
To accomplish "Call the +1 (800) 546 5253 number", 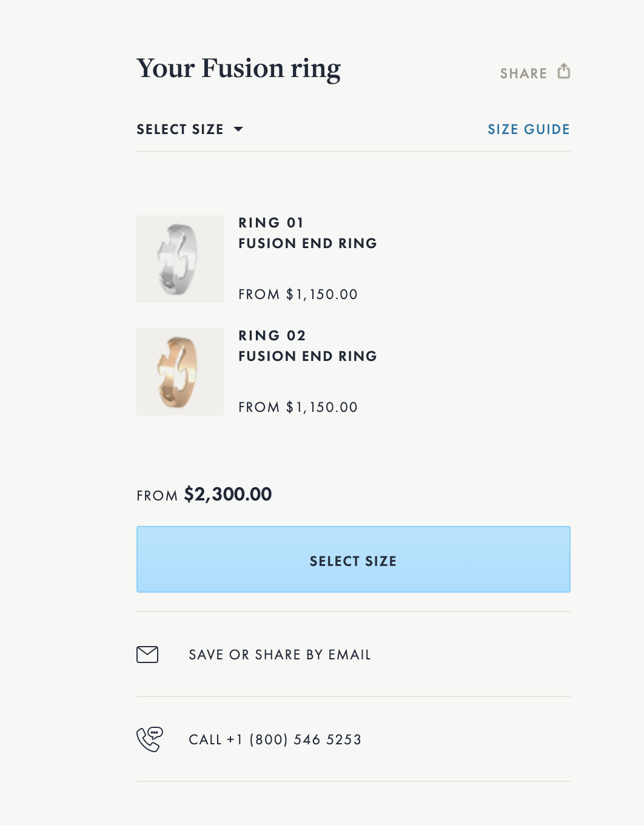I will pyautogui.click(x=275, y=739).
